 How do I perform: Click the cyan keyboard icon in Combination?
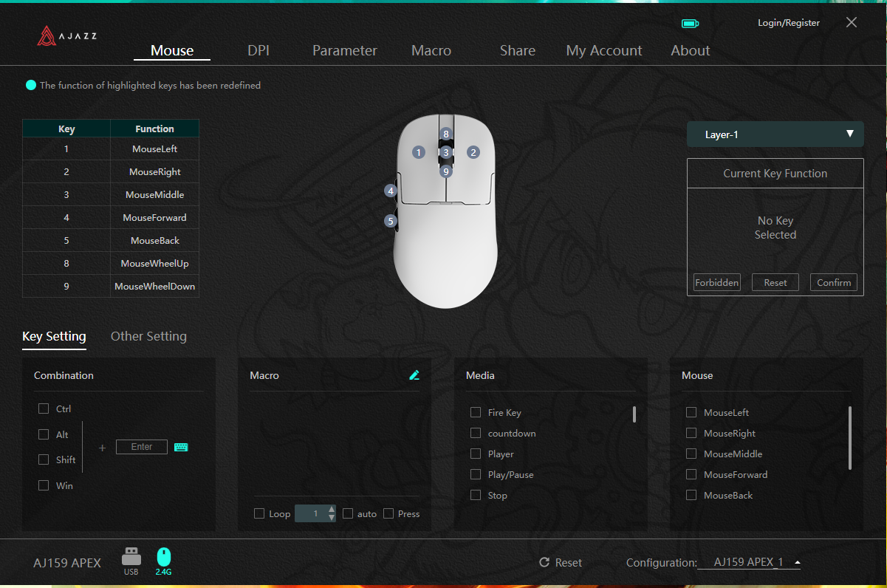tap(181, 447)
